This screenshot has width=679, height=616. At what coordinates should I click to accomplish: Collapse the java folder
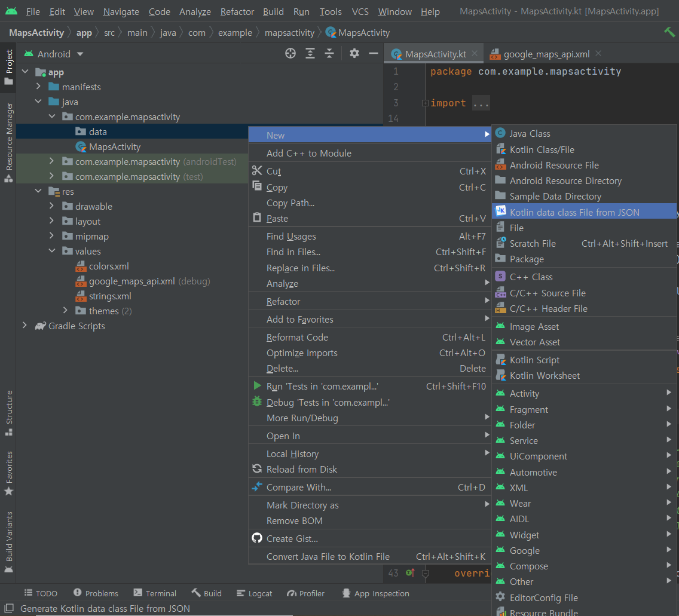[x=38, y=102]
